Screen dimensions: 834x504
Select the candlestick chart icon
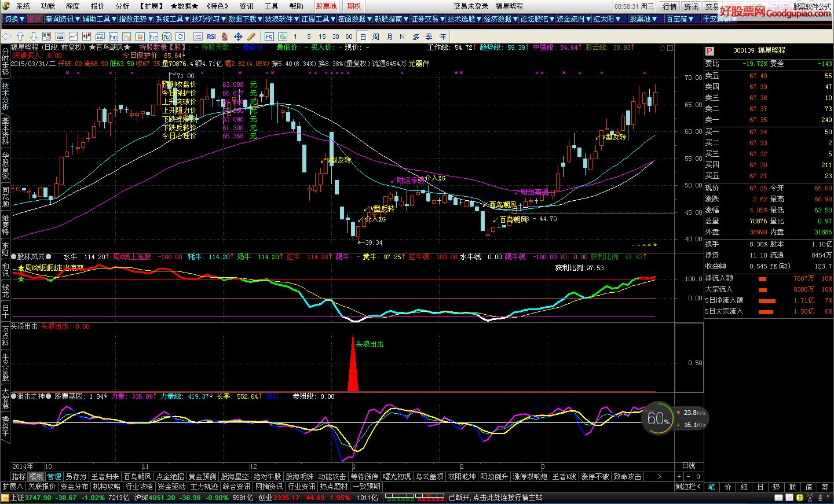tap(86, 36)
